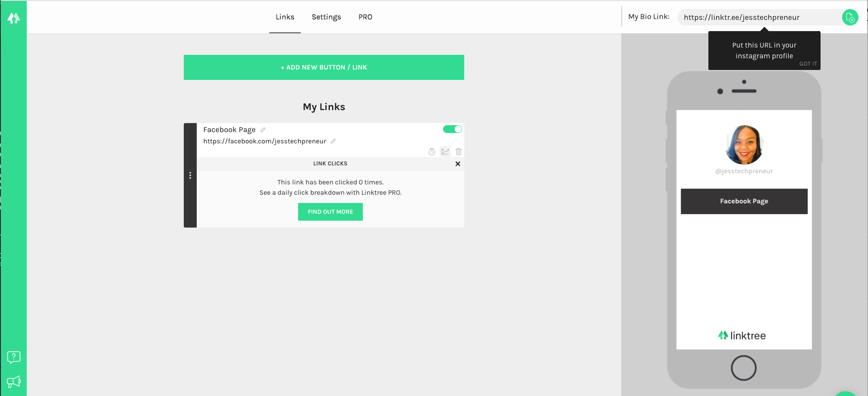Open the help question-mark icon in the sidebar

tap(14, 357)
